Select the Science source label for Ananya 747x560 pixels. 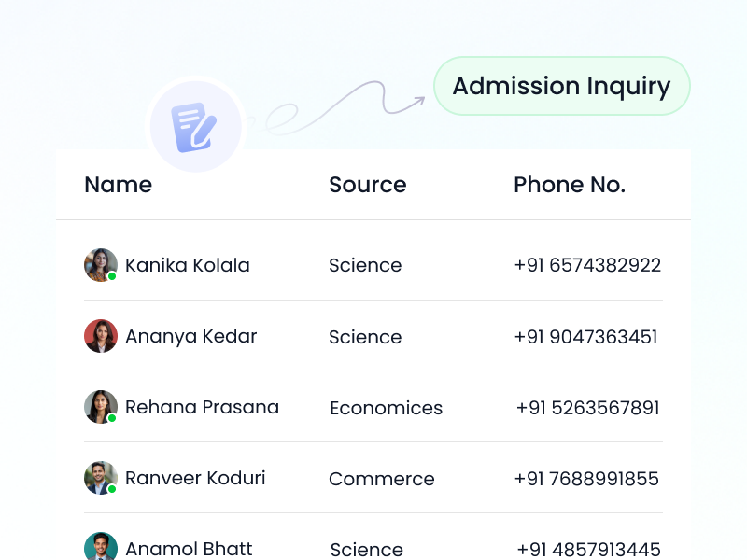coord(364,337)
